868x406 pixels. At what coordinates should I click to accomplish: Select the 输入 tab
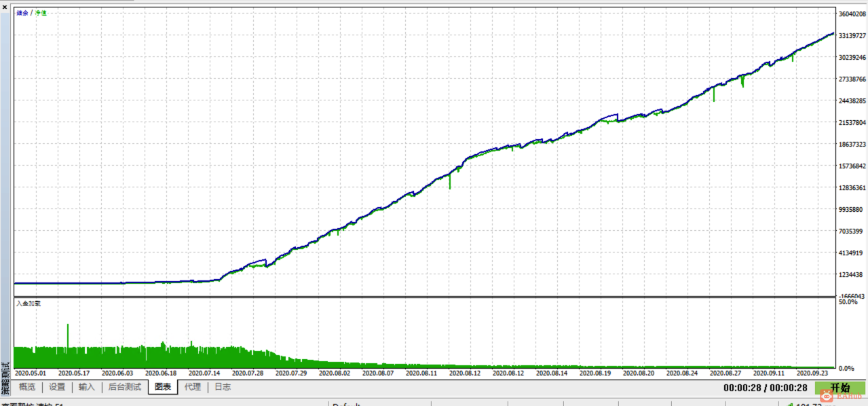pos(87,387)
